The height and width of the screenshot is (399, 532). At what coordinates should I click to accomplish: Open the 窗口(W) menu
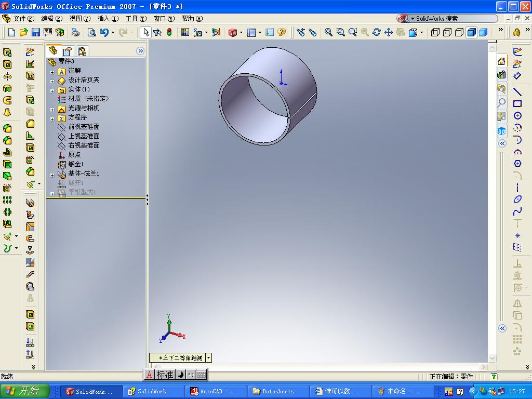[164, 19]
